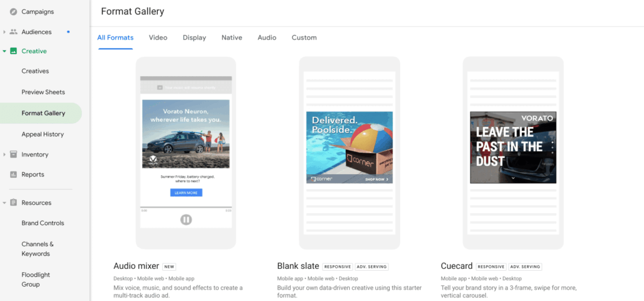Click the Audiences people icon

tap(13, 32)
